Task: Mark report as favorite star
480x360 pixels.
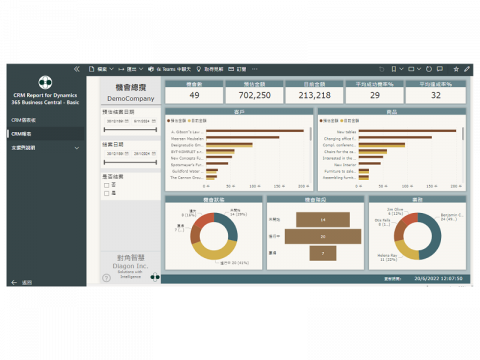Action: (456, 69)
